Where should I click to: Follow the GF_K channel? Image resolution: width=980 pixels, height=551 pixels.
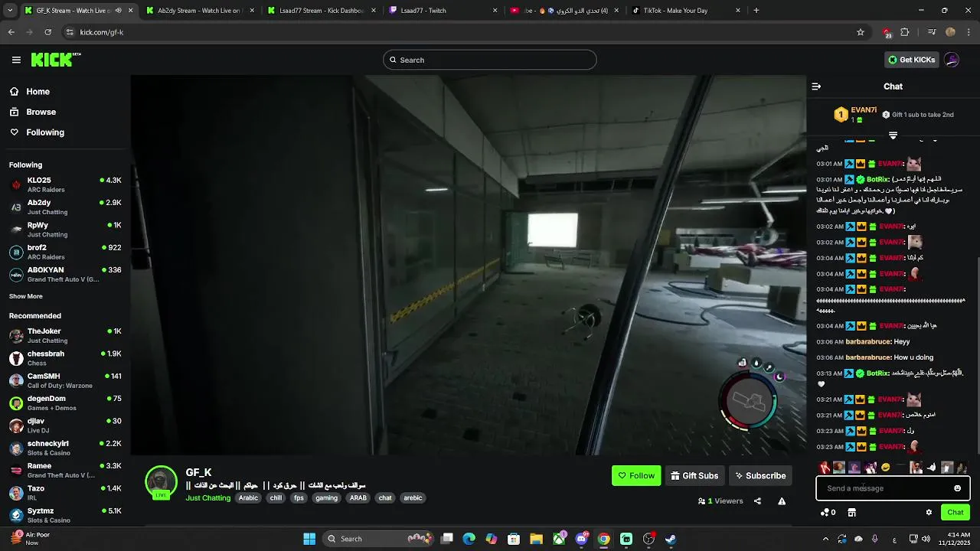(x=636, y=475)
